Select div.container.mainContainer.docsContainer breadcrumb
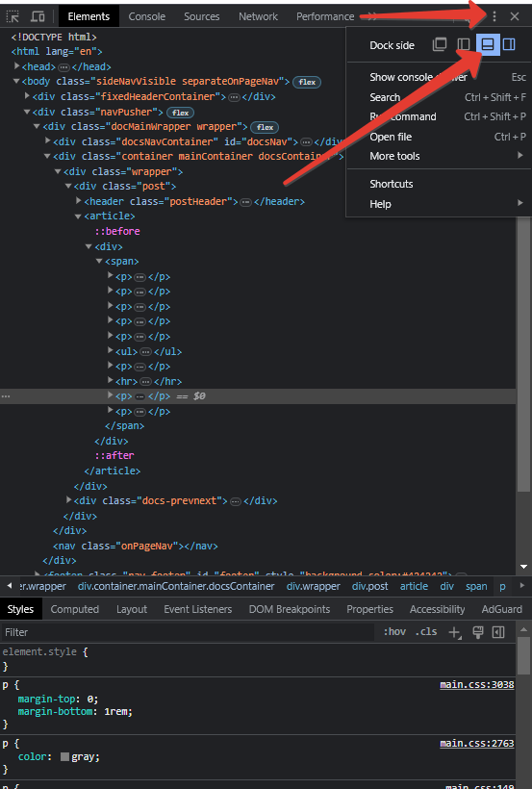This screenshot has width=532, height=789. pos(176,586)
